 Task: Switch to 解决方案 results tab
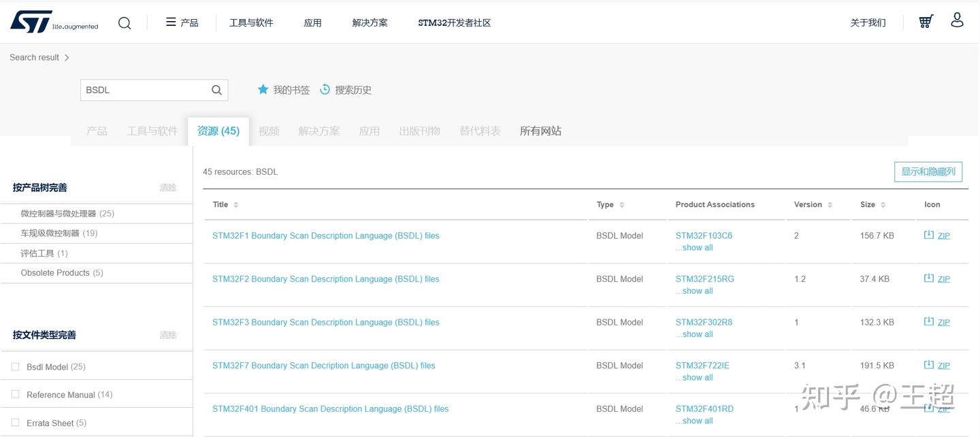click(x=319, y=131)
